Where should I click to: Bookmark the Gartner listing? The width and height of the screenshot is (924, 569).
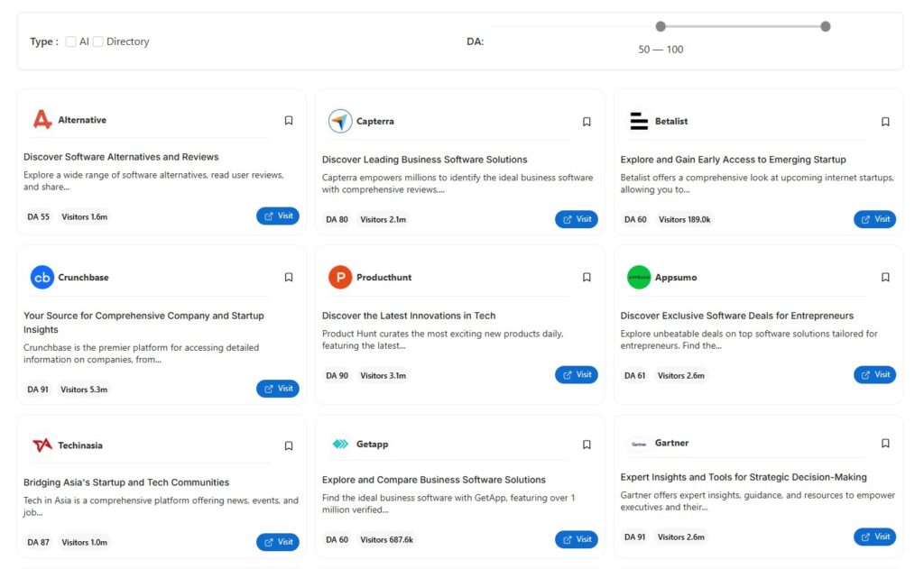click(885, 444)
